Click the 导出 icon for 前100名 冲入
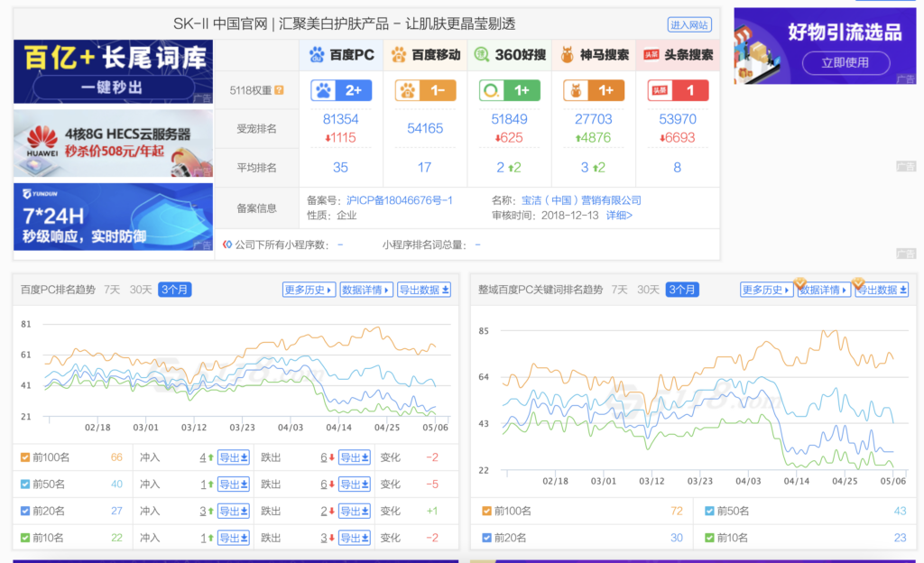The width and height of the screenshot is (924, 563). click(x=234, y=457)
